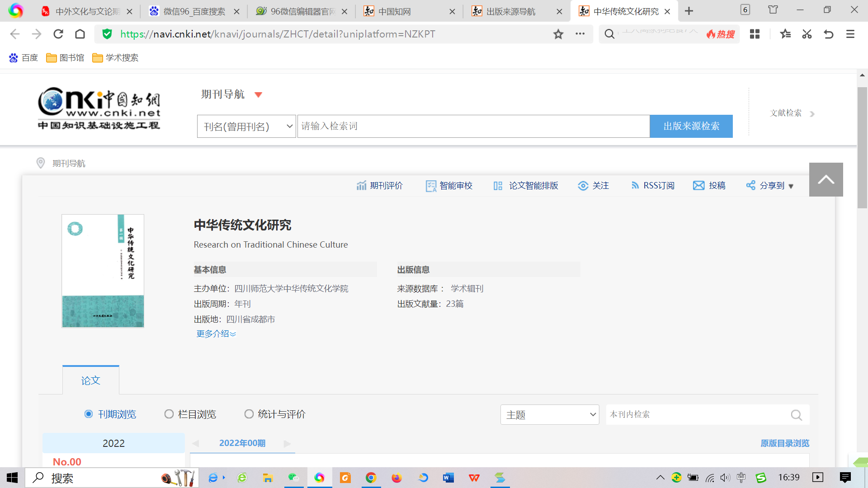Select the 栏目浏览 radio button
This screenshot has height=488, width=868.
click(x=169, y=414)
